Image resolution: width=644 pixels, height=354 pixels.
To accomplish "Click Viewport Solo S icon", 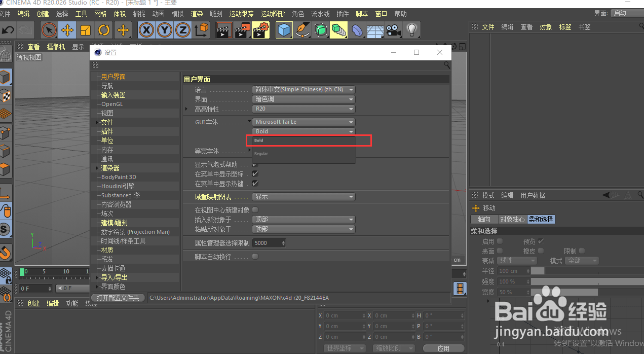I will click(x=6, y=229).
